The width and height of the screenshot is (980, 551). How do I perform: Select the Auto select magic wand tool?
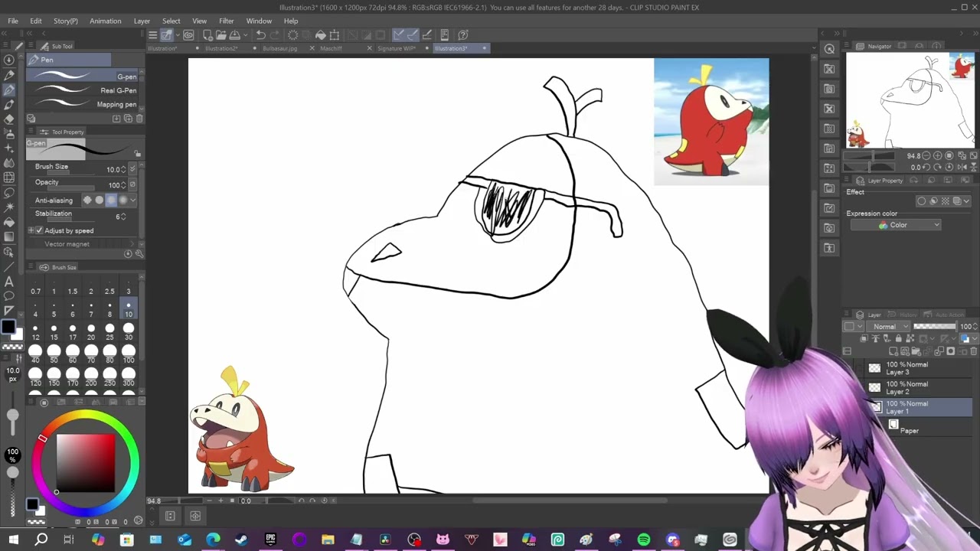(9, 208)
